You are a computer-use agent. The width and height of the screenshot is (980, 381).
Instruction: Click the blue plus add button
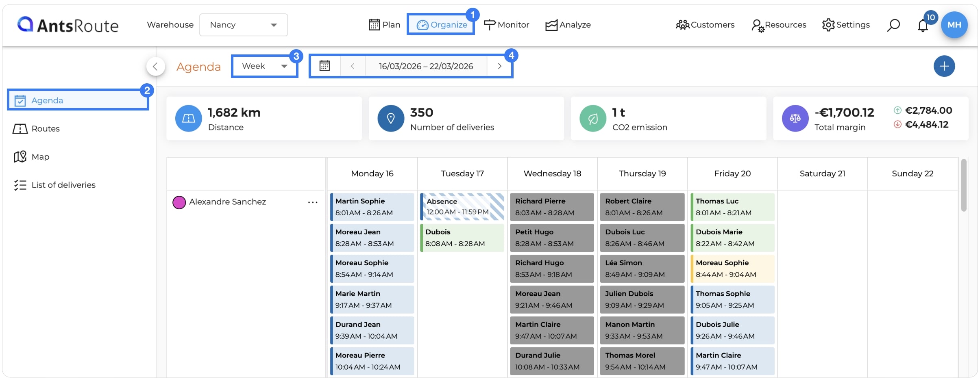pyautogui.click(x=944, y=66)
